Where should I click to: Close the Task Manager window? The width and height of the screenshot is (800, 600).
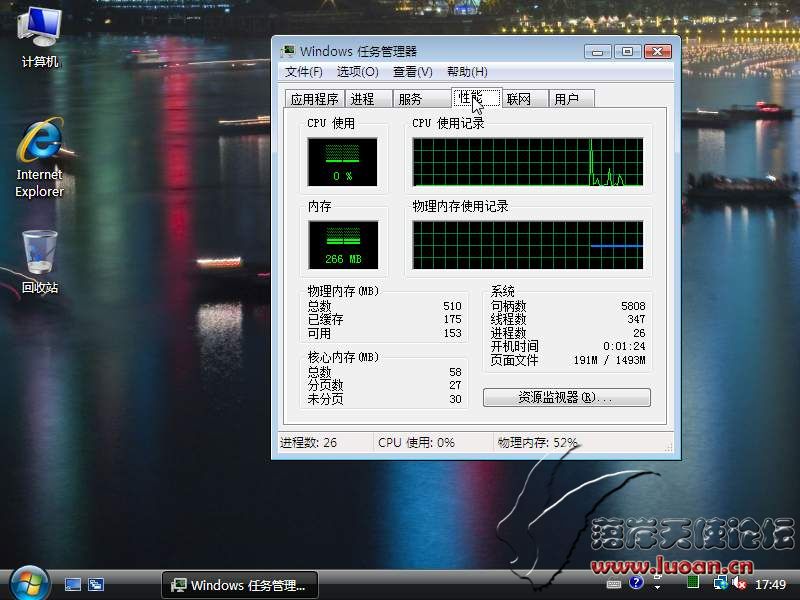click(x=658, y=52)
